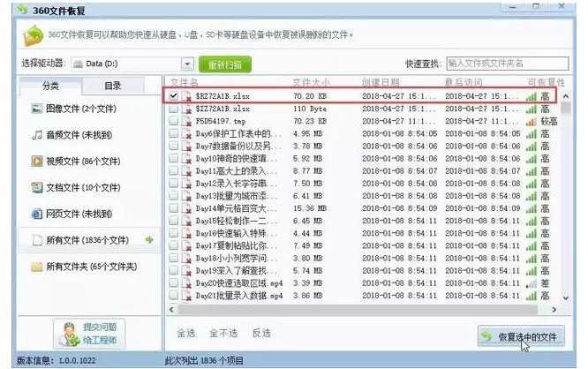Click the image files category icon
The width and height of the screenshot is (588, 369).
click(36, 109)
